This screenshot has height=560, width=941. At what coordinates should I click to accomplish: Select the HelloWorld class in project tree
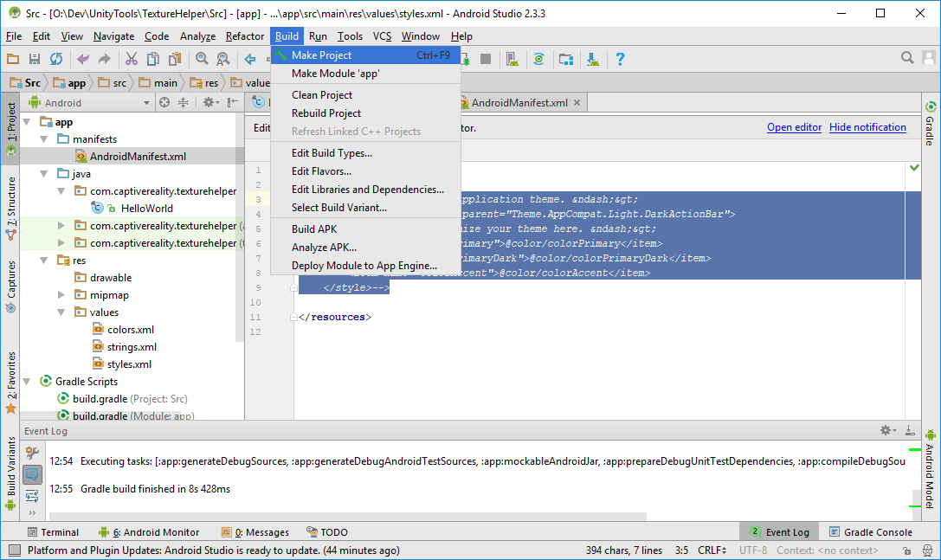coord(146,209)
